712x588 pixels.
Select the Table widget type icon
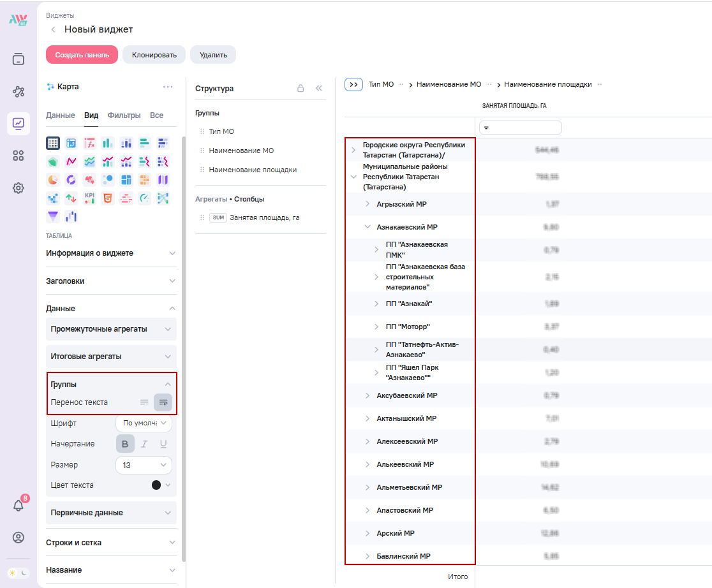coord(53,143)
